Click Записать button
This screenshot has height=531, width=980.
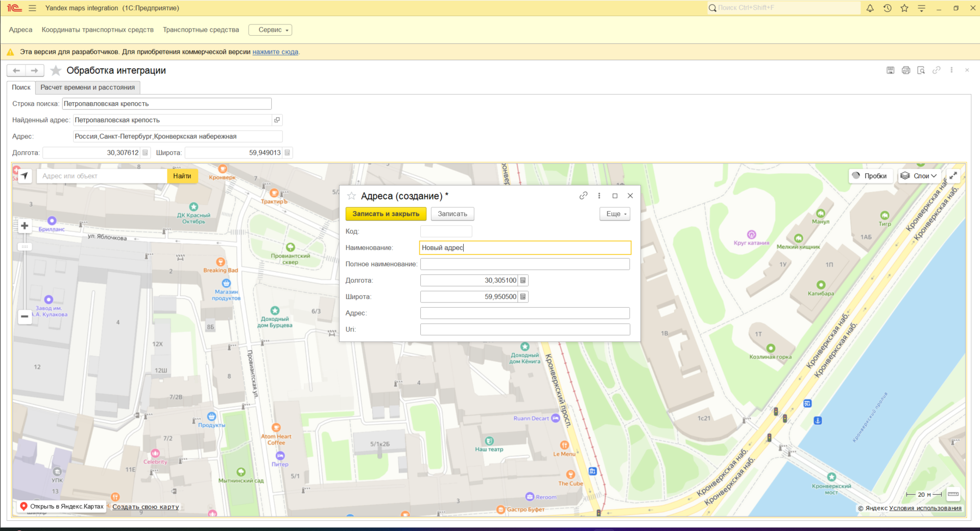pos(452,214)
